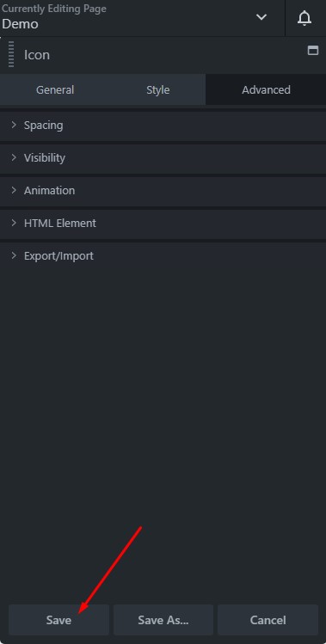Expand the Spacing section
326x644 pixels.
(x=163, y=126)
